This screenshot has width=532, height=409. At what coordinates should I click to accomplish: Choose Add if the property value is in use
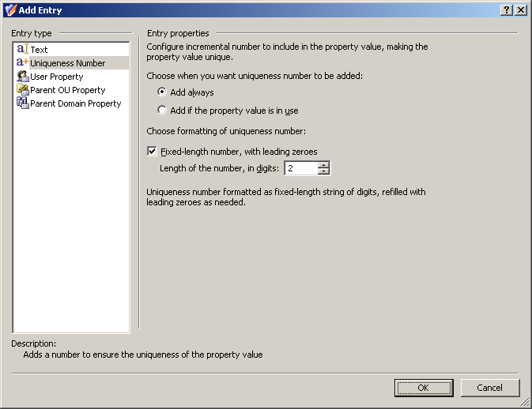click(162, 110)
